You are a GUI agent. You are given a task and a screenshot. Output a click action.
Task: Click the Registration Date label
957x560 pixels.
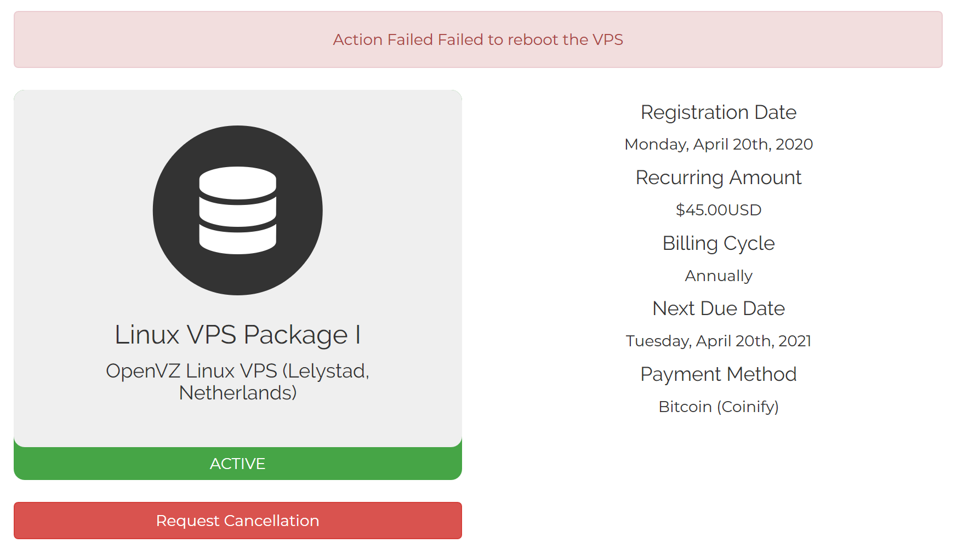718,112
